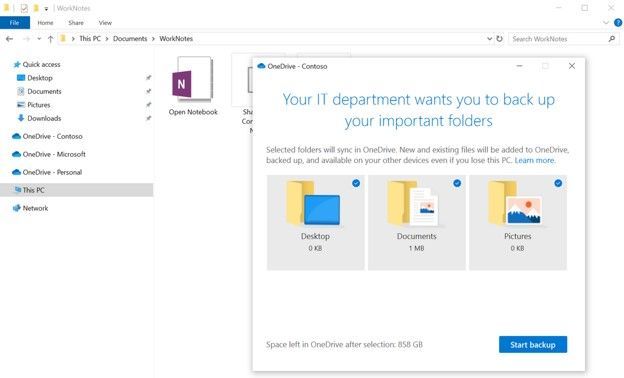This screenshot has height=378, width=624.
Task: Click the pin icon beside Documents
Action: click(148, 91)
